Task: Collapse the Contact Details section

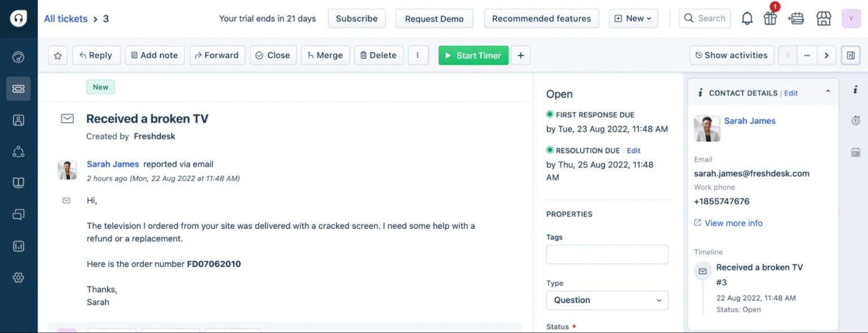Action: (828, 90)
